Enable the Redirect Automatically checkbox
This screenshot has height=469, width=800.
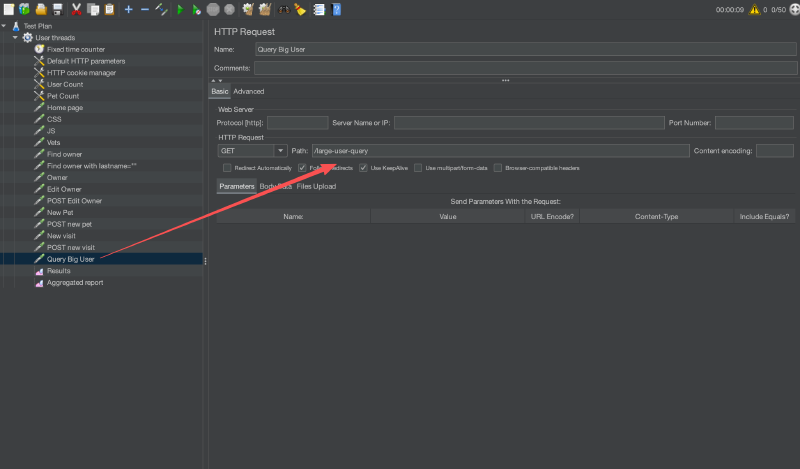point(227,168)
